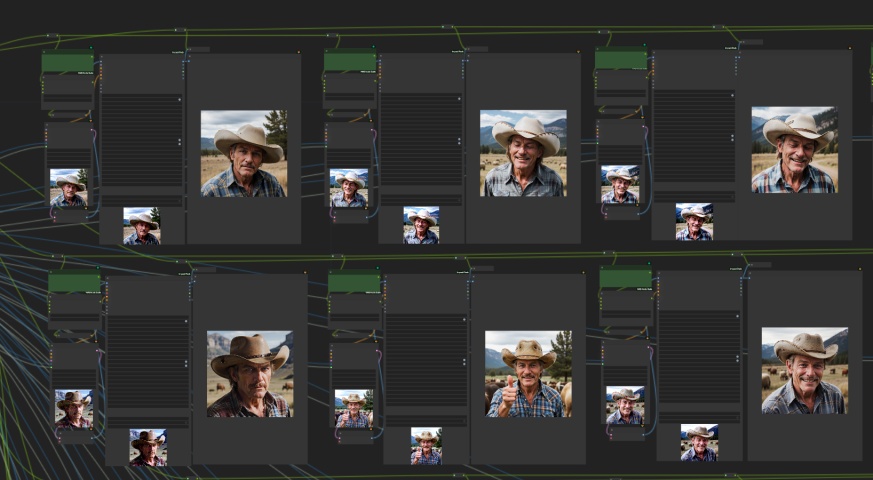Select the large preview of the serious cowboy with pine tree

[244, 154]
